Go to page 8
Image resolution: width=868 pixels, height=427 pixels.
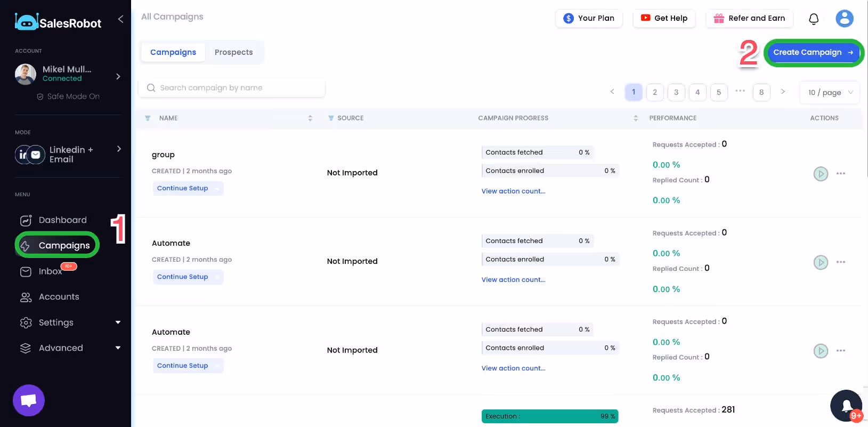(x=761, y=92)
